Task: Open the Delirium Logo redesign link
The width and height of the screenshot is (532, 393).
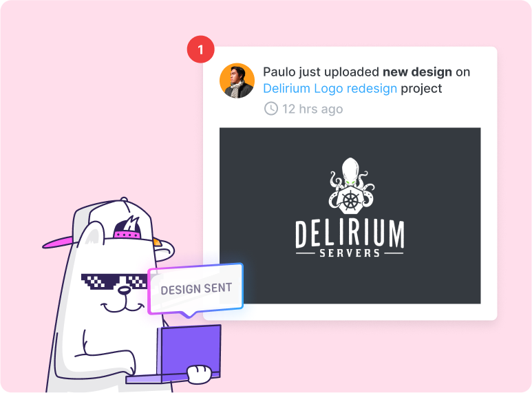Action: [x=330, y=89]
